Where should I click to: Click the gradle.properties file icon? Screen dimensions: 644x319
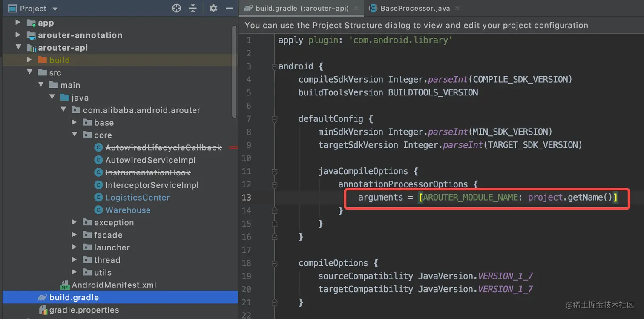pyautogui.click(x=43, y=310)
